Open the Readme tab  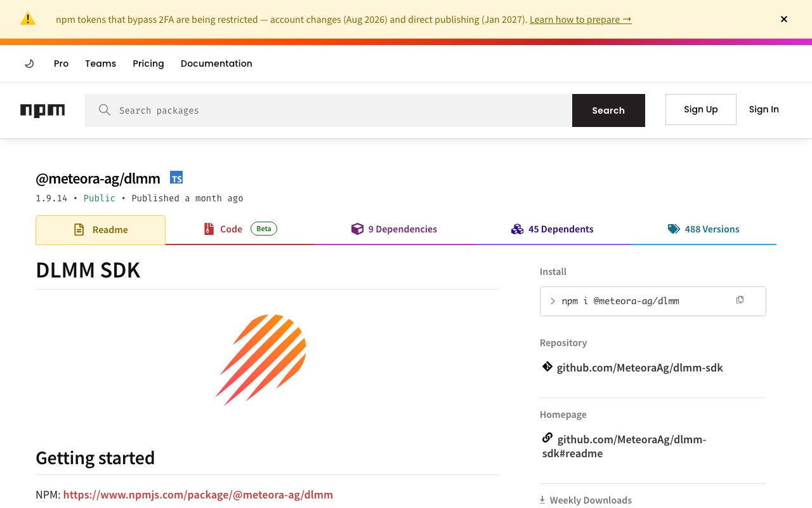[x=100, y=230]
